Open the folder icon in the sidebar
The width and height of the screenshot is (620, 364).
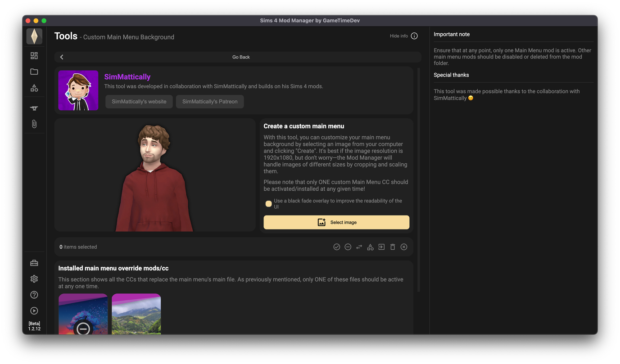click(x=34, y=72)
